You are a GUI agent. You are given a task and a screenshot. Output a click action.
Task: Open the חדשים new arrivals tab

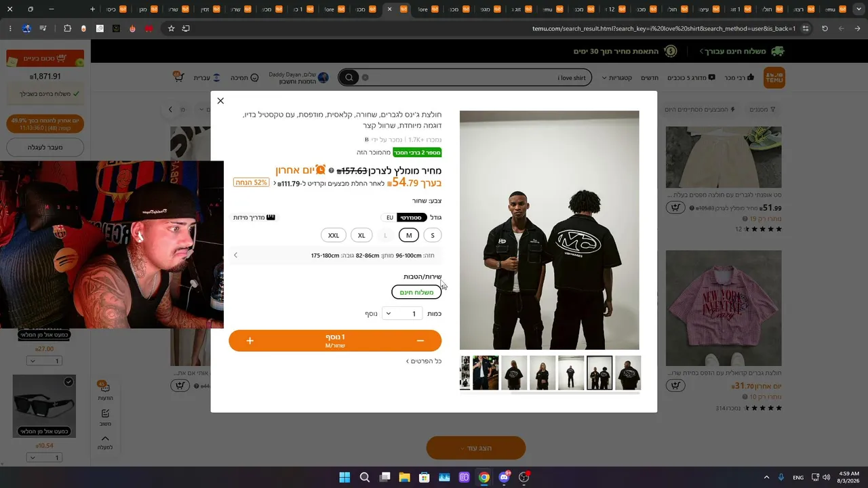(x=650, y=78)
